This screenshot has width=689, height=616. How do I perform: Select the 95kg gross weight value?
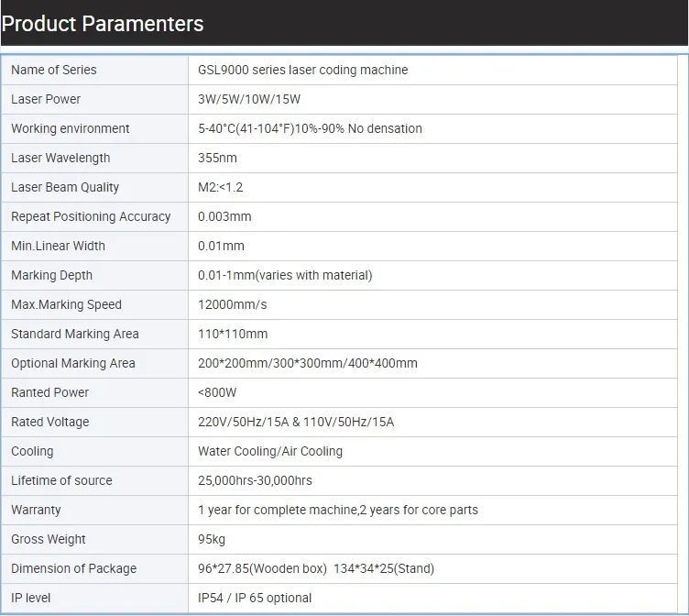click(212, 539)
